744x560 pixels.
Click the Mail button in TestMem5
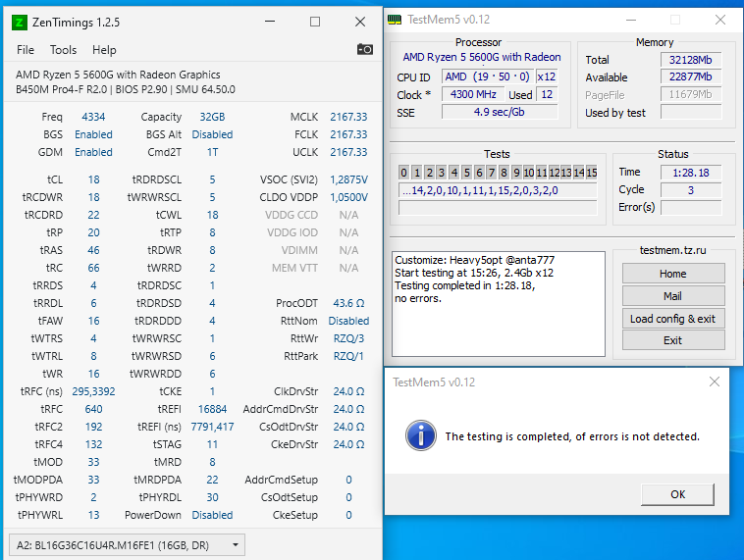[x=672, y=296]
